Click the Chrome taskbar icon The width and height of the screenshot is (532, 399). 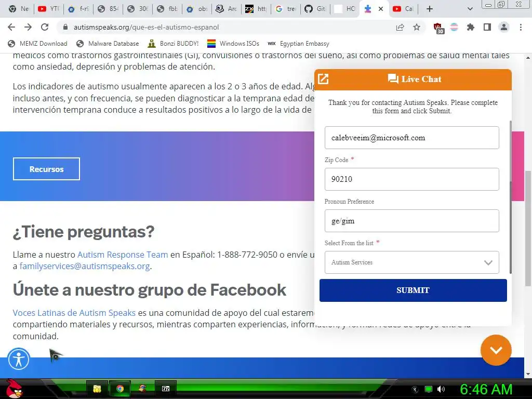(x=120, y=389)
